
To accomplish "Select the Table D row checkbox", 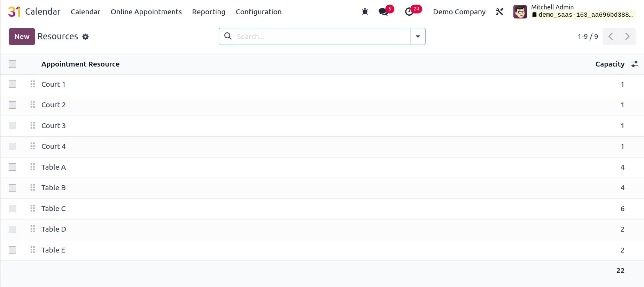I will [13, 229].
